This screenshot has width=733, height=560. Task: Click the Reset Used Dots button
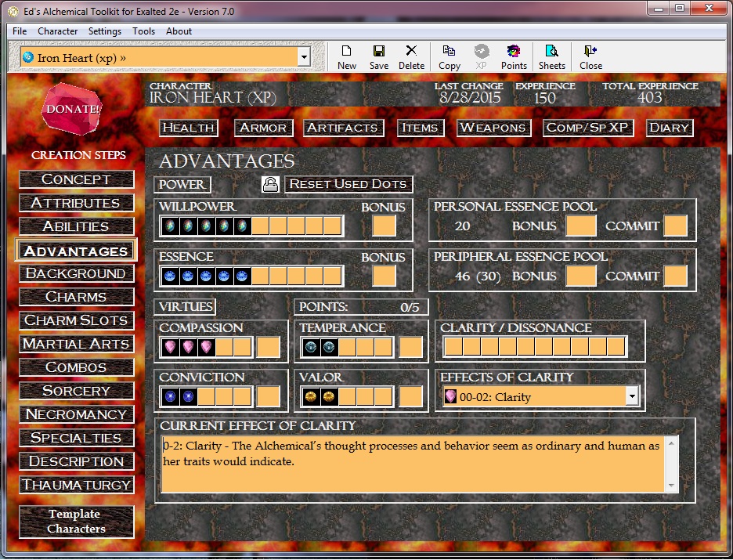(348, 184)
